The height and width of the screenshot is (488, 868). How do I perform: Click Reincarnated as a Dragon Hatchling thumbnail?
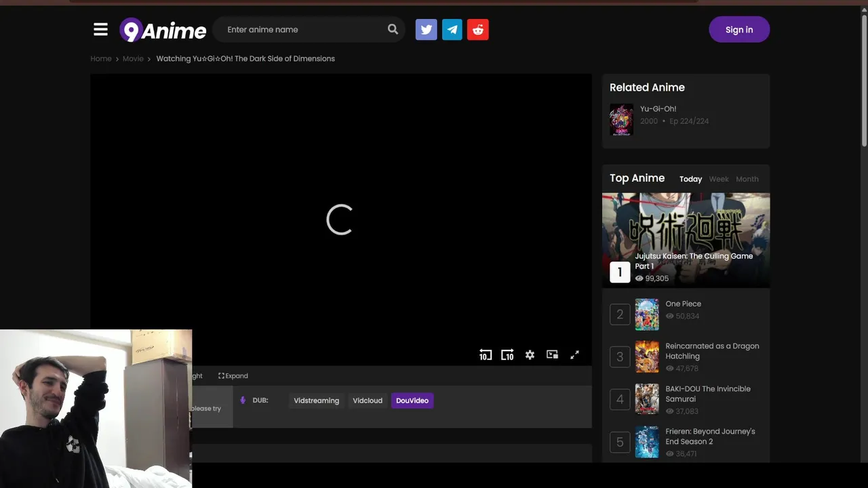[646, 357]
